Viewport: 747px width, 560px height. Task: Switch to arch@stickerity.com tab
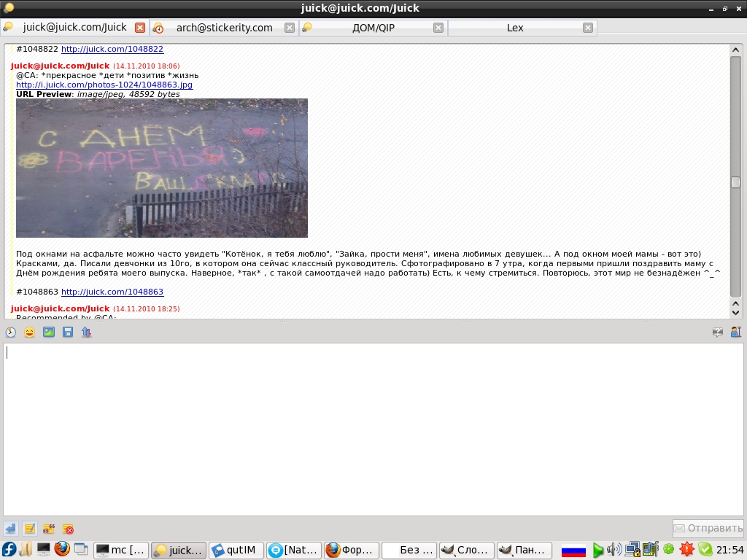[x=225, y=28]
